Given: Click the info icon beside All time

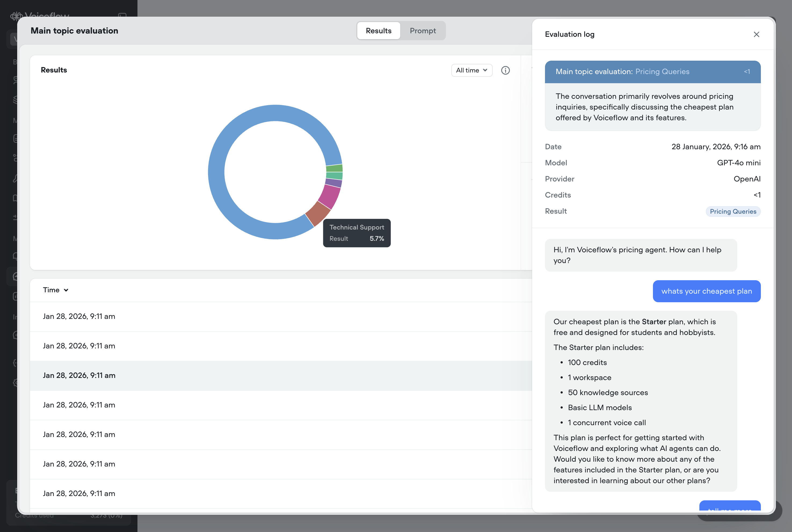Looking at the screenshot, I should click(x=505, y=70).
